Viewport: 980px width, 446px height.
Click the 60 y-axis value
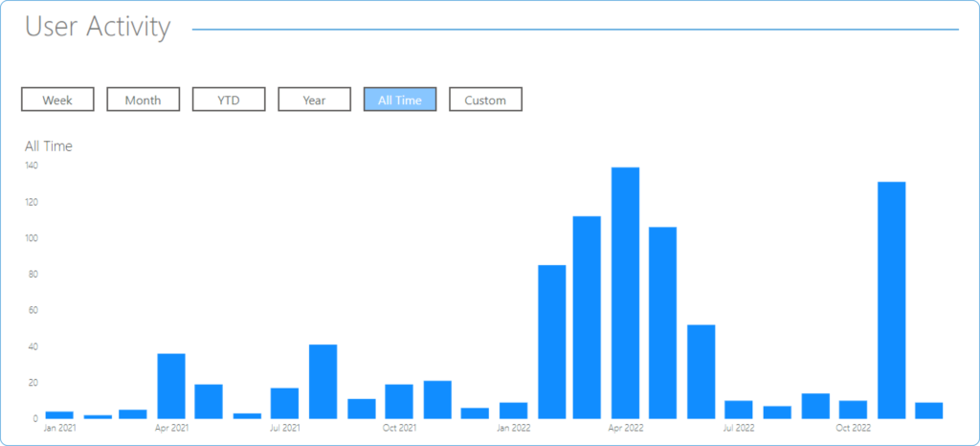(x=33, y=310)
